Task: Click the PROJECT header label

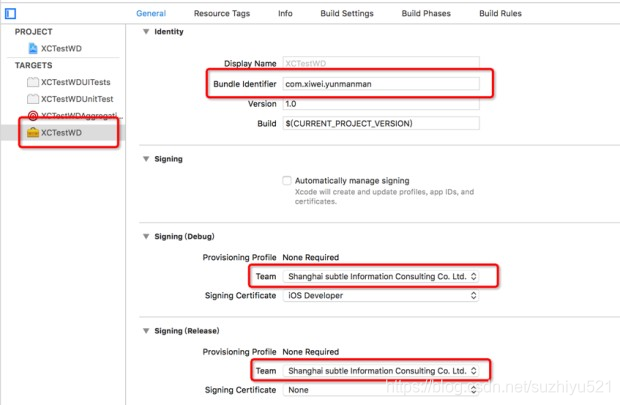Action: coord(34,32)
